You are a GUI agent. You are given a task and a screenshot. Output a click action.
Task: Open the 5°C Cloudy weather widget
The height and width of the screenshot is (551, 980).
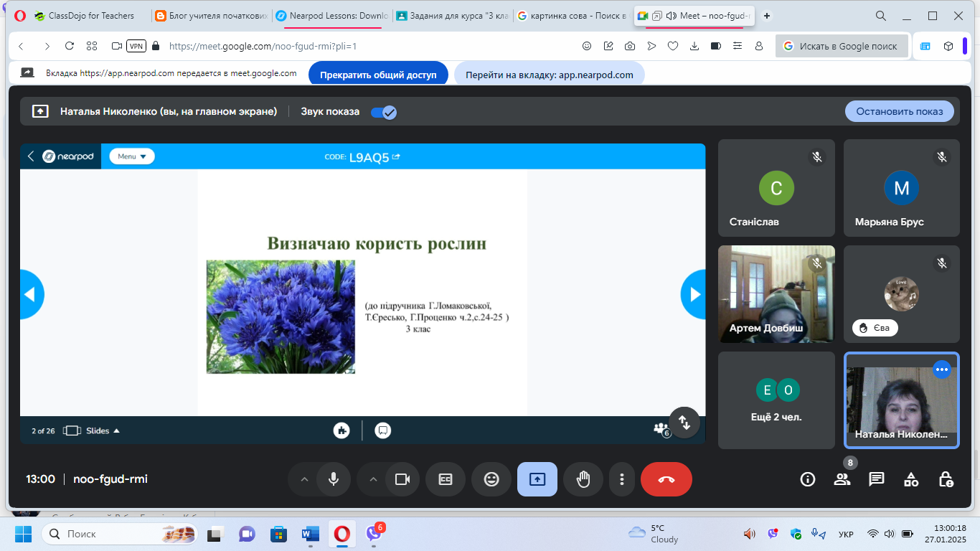tap(654, 534)
